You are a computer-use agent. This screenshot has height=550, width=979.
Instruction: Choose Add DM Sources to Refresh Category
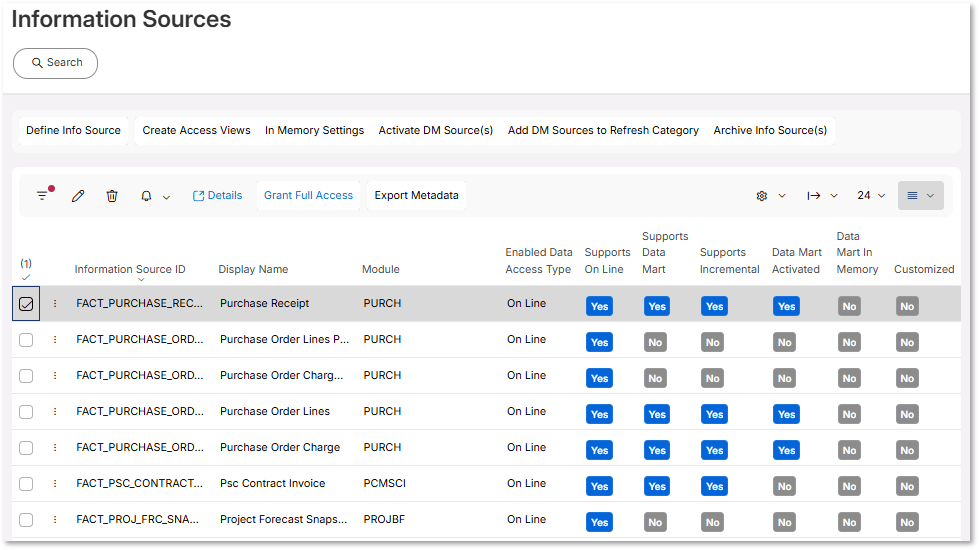[603, 130]
